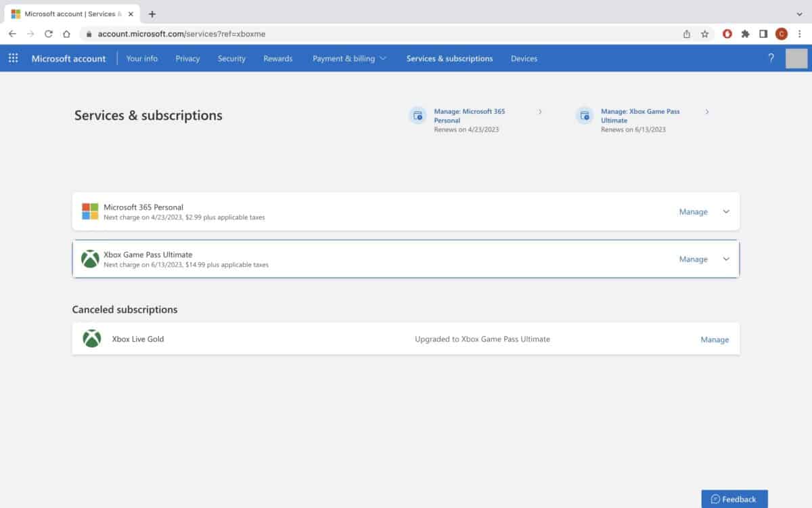Go to the browser home page icon
Viewport: 812px width, 508px height.
pos(66,33)
